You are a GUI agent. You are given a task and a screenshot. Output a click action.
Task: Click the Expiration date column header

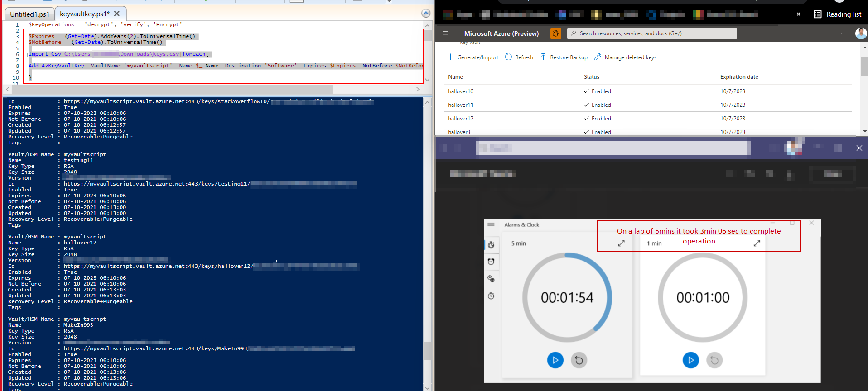click(x=739, y=77)
